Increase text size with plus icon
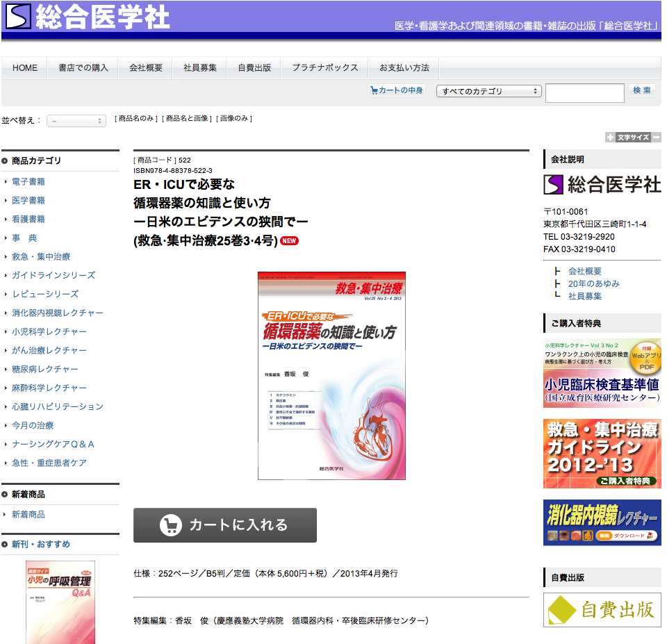 (610, 137)
